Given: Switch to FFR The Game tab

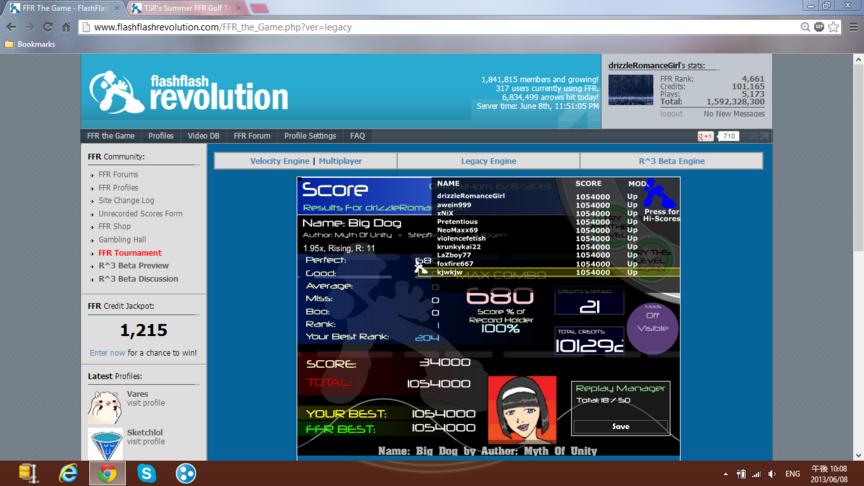Looking at the screenshot, I should 65,8.
